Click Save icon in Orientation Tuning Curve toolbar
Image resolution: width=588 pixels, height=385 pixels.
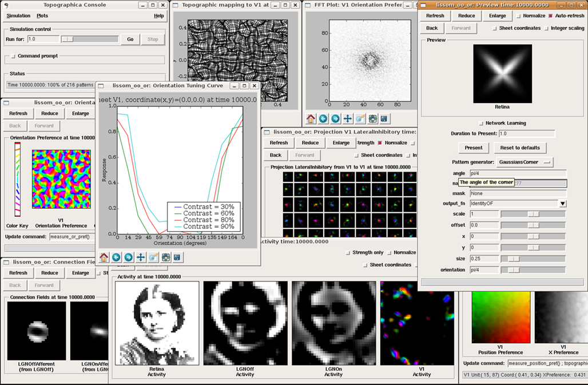pyautogui.click(x=177, y=257)
